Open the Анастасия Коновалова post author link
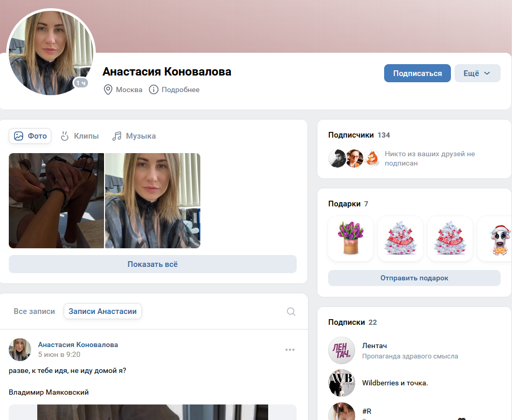512x420 pixels. pyautogui.click(x=78, y=344)
